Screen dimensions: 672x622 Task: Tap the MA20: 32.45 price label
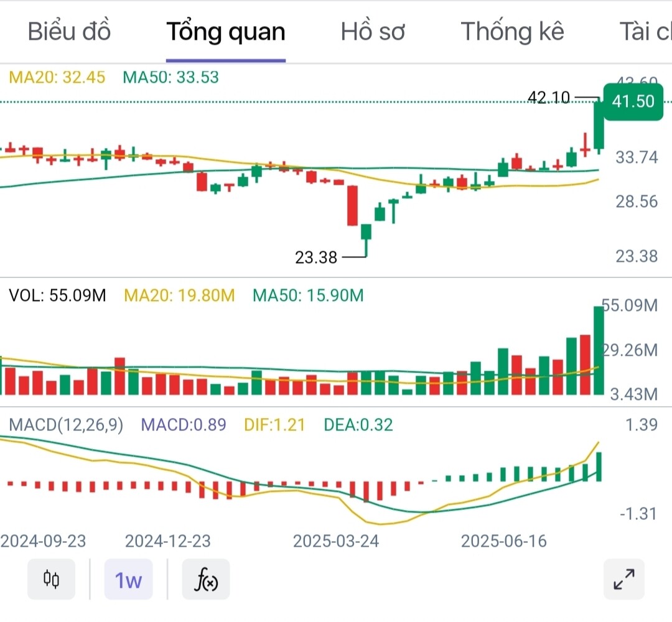click(x=57, y=78)
